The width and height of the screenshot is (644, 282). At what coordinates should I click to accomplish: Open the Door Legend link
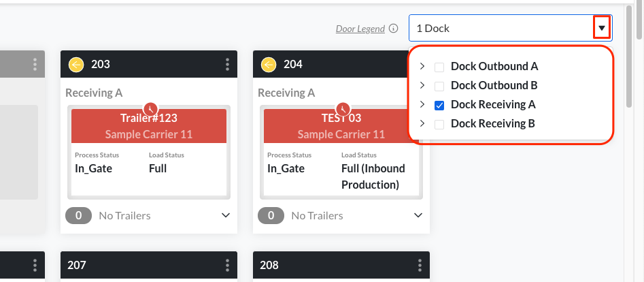(x=360, y=29)
